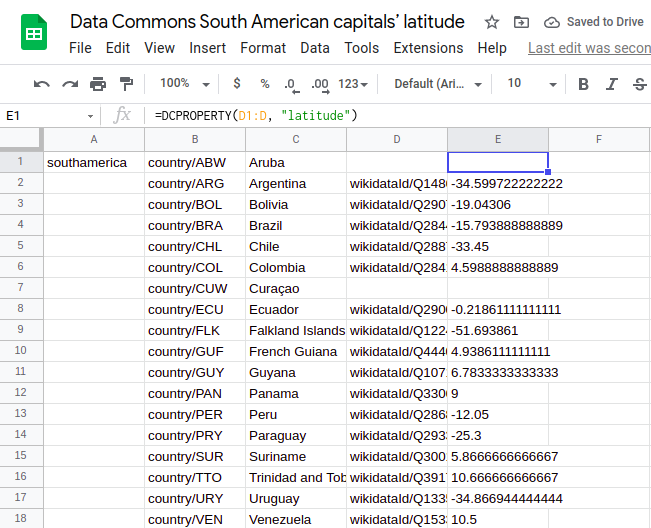Select latitude value -33.45 for Chile

[x=498, y=247]
